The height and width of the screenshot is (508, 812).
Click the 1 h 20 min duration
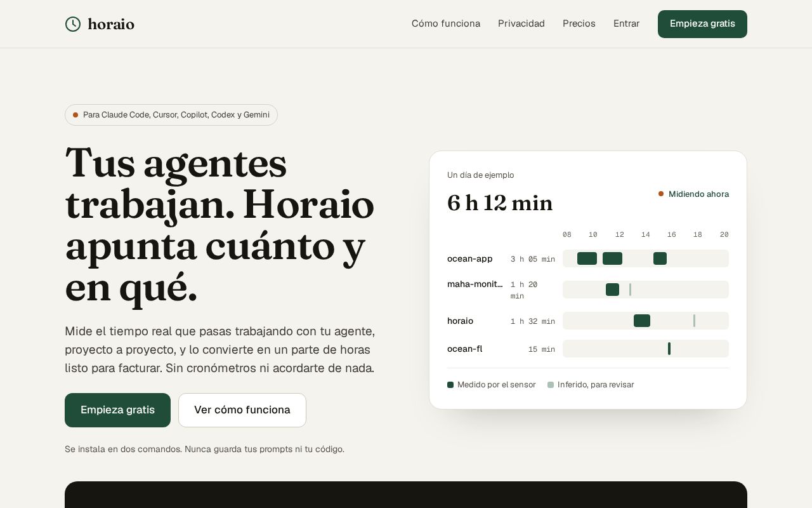click(524, 290)
